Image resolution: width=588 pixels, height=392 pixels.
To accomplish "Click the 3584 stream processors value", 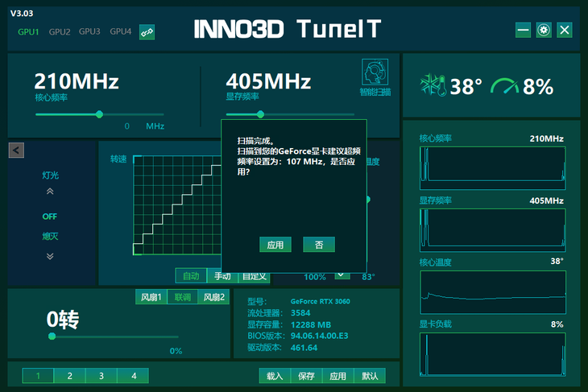I will [x=300, y=313].
